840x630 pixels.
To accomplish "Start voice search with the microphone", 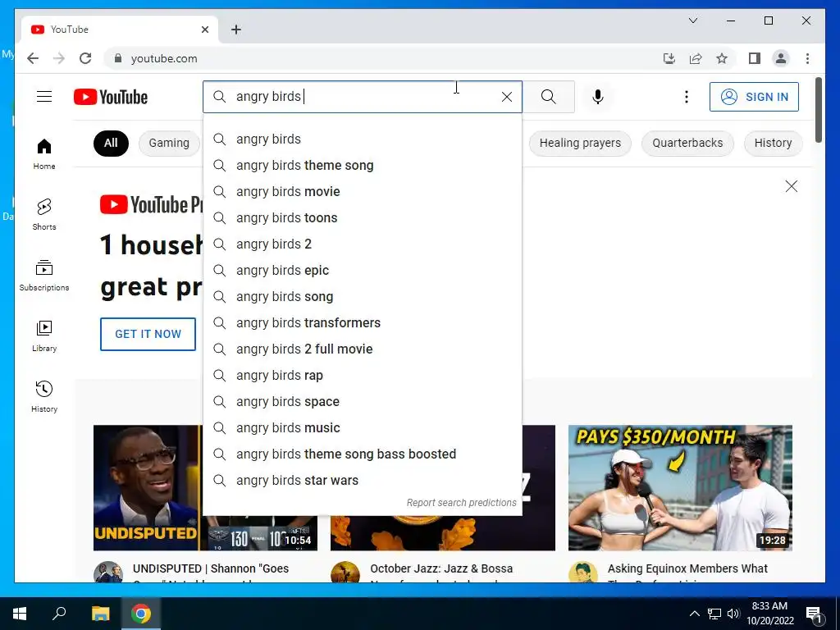I will tap(598, 97).
